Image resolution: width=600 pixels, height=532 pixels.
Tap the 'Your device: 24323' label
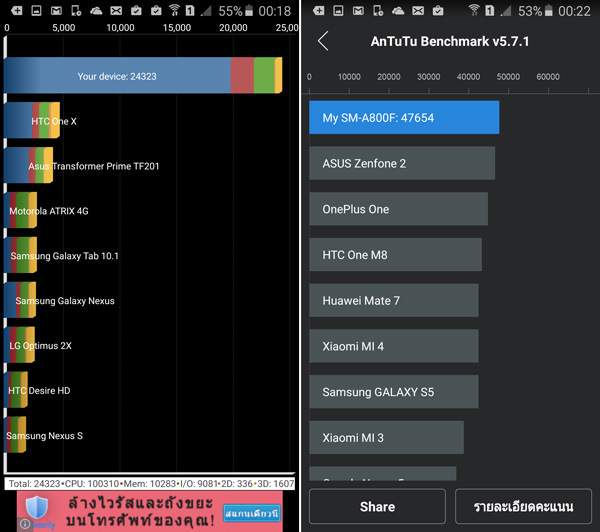pos(117,76)
